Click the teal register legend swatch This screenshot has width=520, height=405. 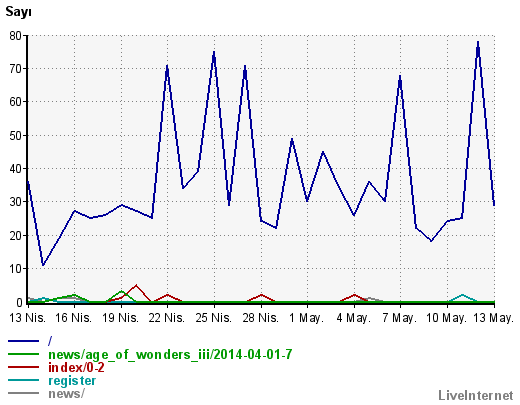coord(23,380)
